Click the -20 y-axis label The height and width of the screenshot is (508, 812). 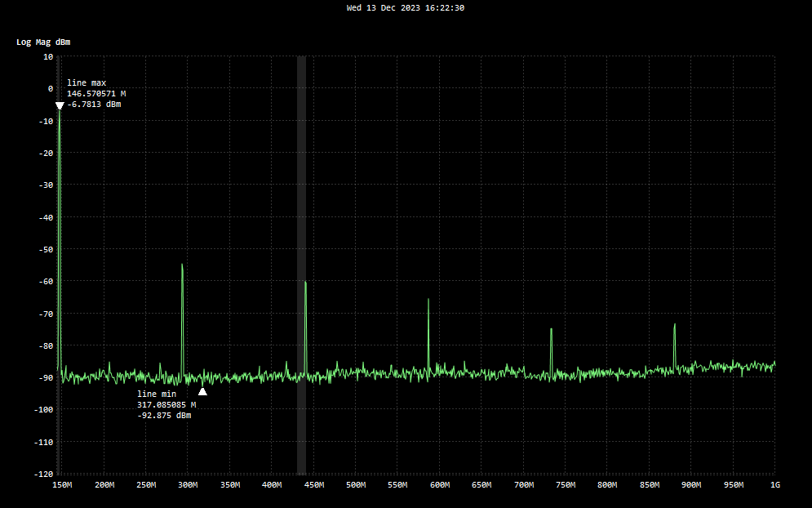pyautogui.click(x=46, y=153)
